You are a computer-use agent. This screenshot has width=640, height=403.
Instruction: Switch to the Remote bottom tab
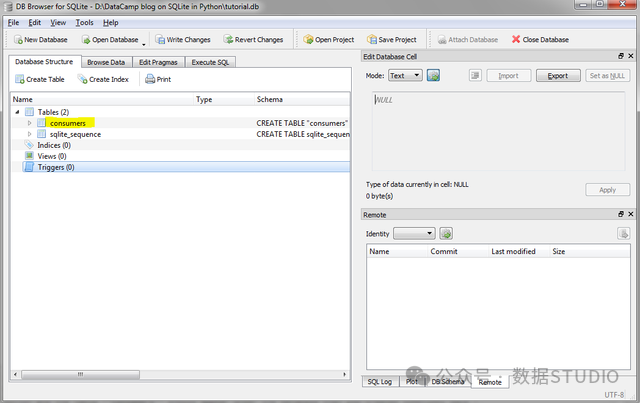[x=490, y=382]
